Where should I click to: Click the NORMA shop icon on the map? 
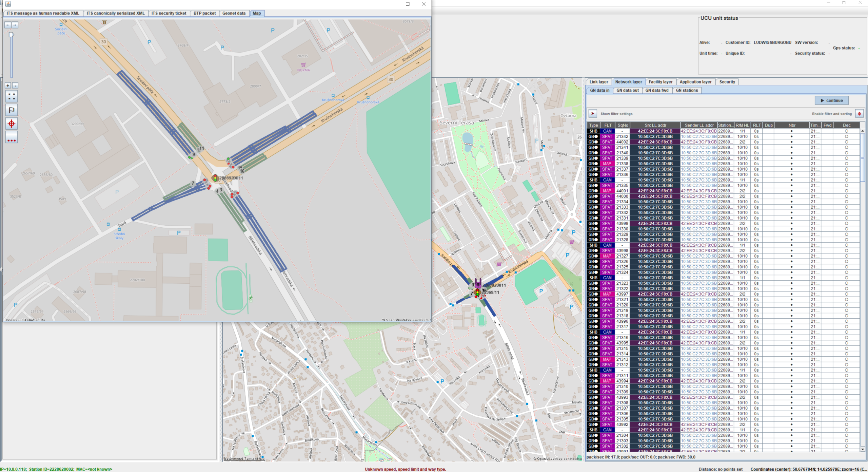(303, 64)
